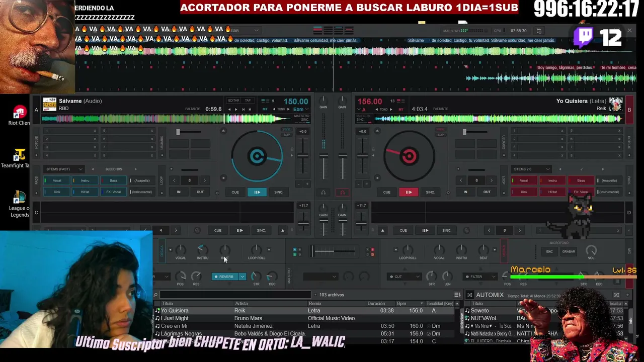The image size is (644, 362).
Task: Sort songs by the Remix column header
Action: tap(336, 304)
